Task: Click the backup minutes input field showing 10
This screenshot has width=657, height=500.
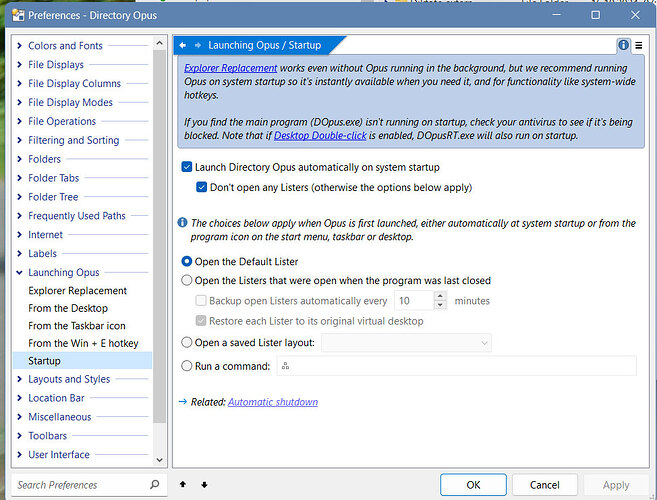Action: (x=414, y=301)
